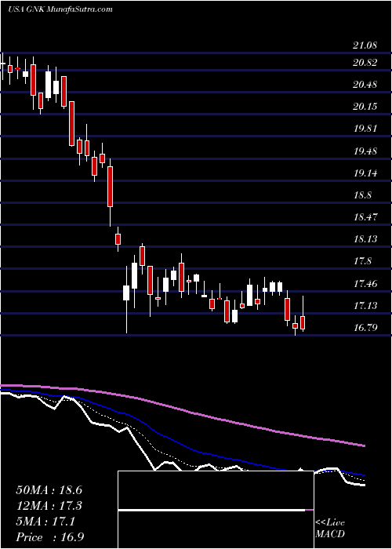The height and width of the screenshot is (549, 392).
Task: Click the 20.15 price axis label
Action: pyautogui.click(x=365, y=107)
